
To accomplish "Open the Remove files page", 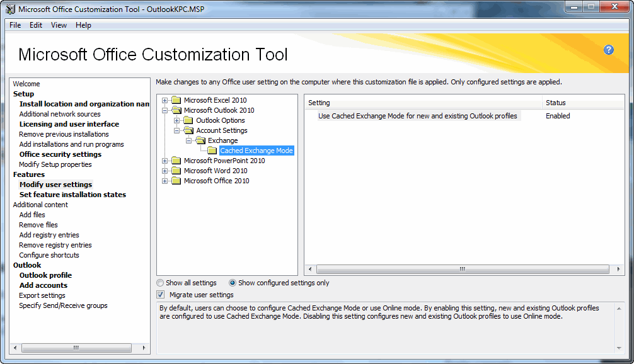I will pyautogui.click(x=38, y=225).
